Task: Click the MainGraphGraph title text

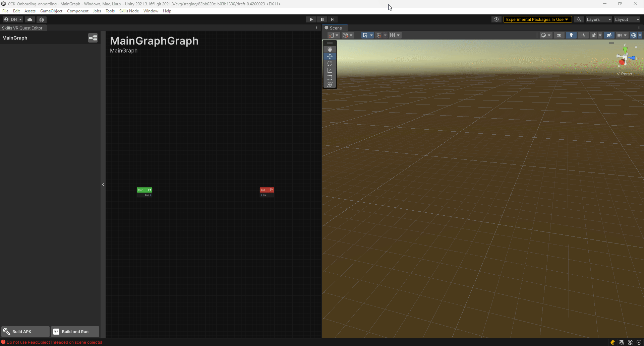Action: pos(154,41)
